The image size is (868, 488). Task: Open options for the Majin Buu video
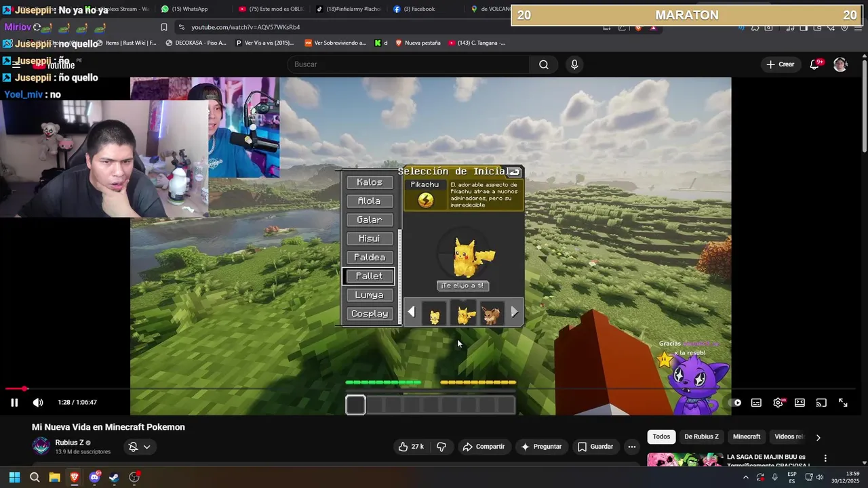pos(825,458)
